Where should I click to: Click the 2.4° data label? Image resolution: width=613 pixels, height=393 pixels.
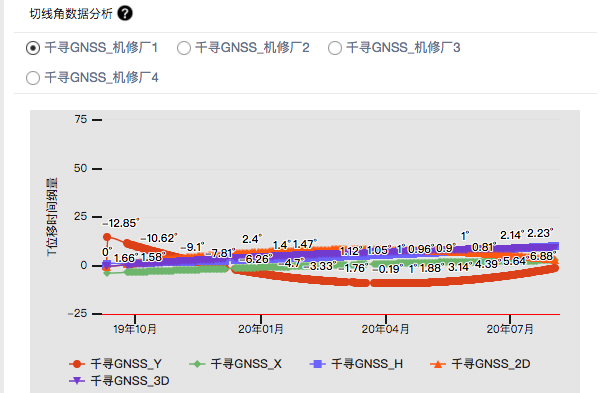tap(252, 239)
